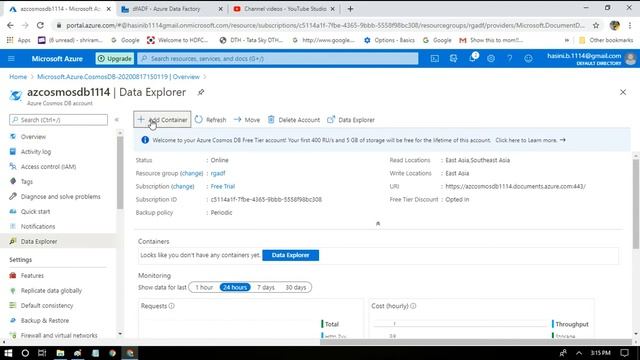This screenshot has height=360, width=640.
Task: Click the Azure global search box
Action: coord(278,59)
